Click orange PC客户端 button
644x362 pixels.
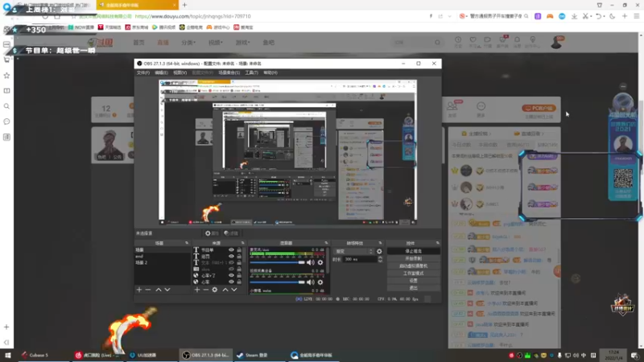[x=539, y=109]
